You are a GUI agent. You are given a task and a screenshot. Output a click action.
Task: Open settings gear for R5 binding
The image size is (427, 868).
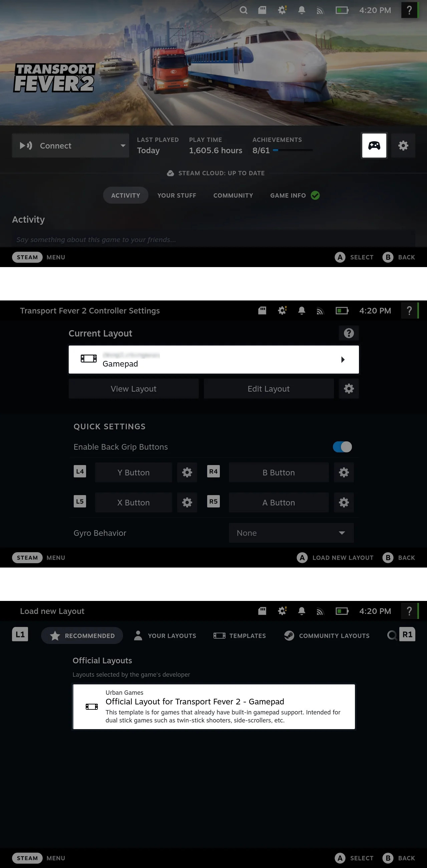coord(344,502)
